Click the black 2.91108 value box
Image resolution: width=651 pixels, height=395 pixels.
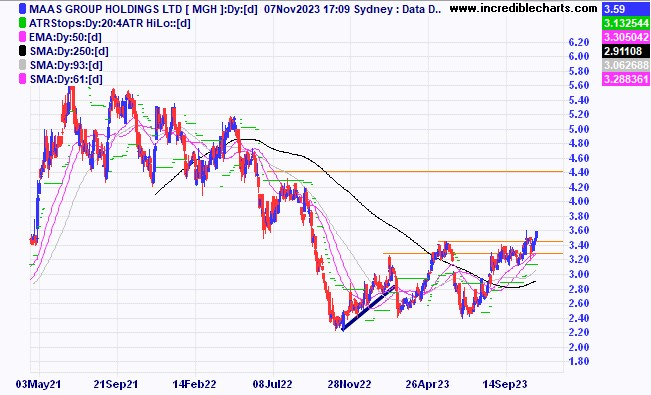(x=625, y=51)
